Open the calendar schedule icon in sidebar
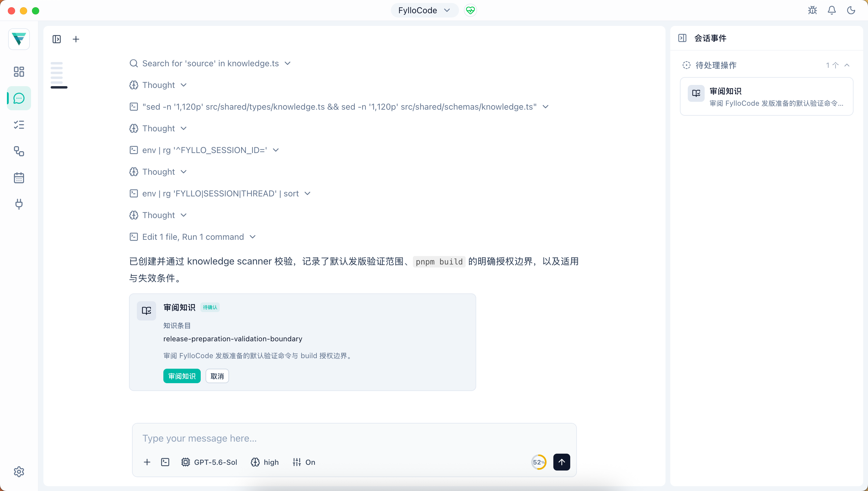The image size is (868, 491). pyautogui.click(x=19, y=178)
